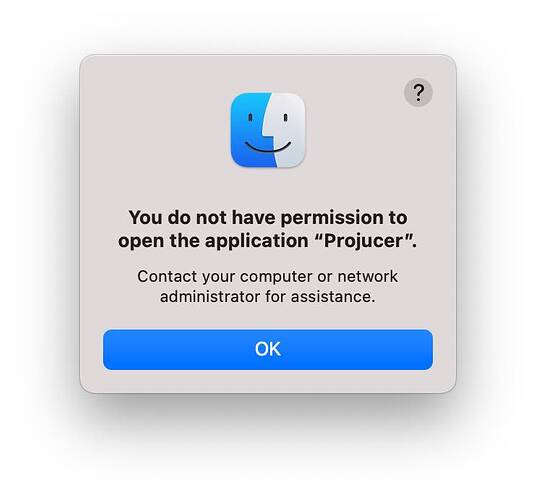
Task: Click the Finder icon's right eye
Action: point(285,117)
